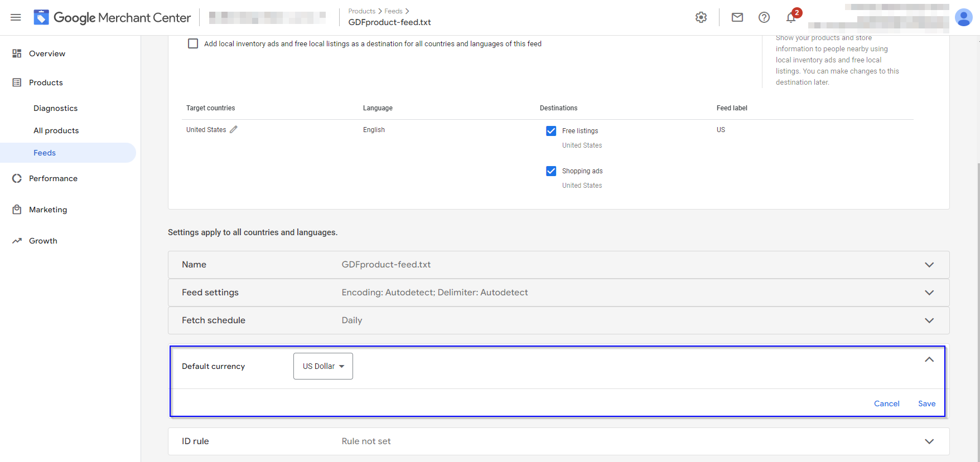
Task: Go to Overview in sidebar
Action: tap(47, 54)
